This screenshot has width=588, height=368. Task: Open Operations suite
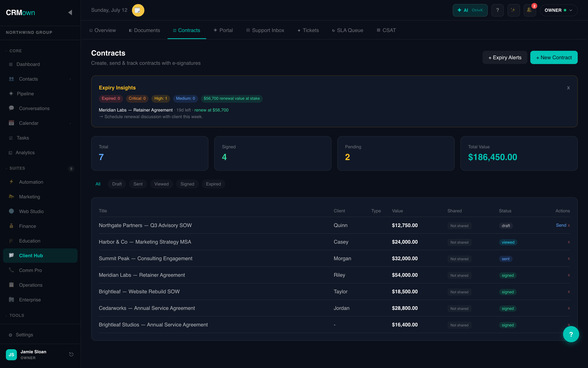click(x=40, y=285)
